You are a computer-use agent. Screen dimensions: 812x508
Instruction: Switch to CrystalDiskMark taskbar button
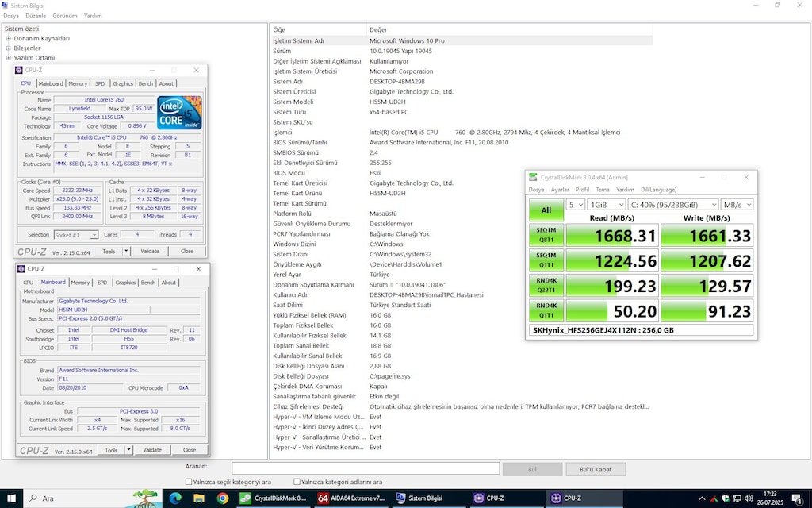[x=274, y=498]
